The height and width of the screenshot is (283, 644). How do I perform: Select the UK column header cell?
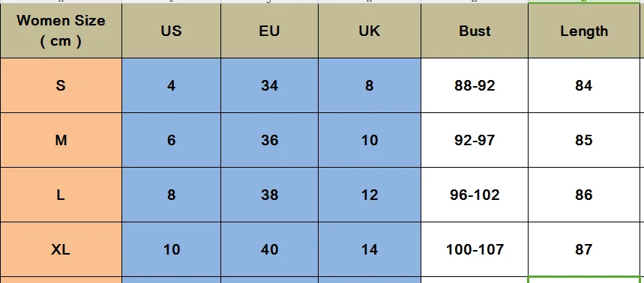point(370,31)
